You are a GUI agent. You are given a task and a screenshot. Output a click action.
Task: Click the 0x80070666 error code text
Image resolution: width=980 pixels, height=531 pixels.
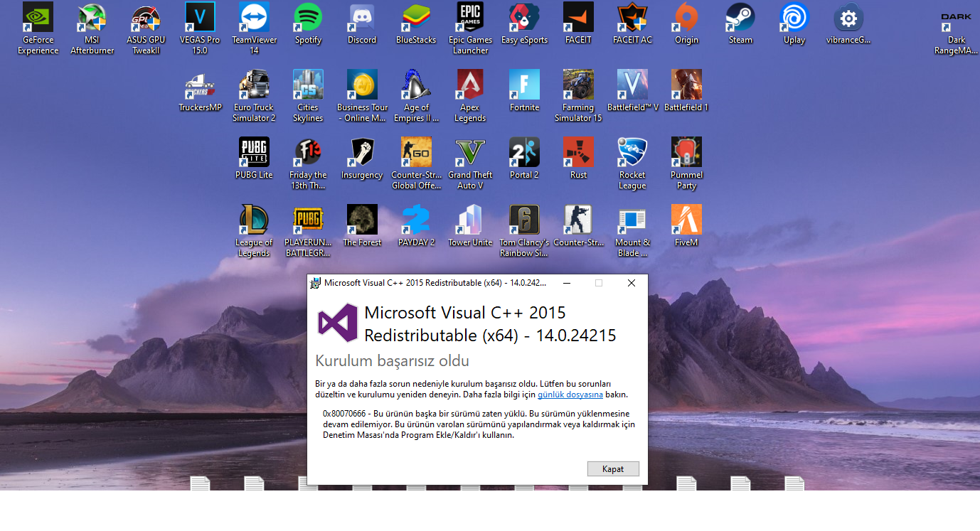pos(345,414)
